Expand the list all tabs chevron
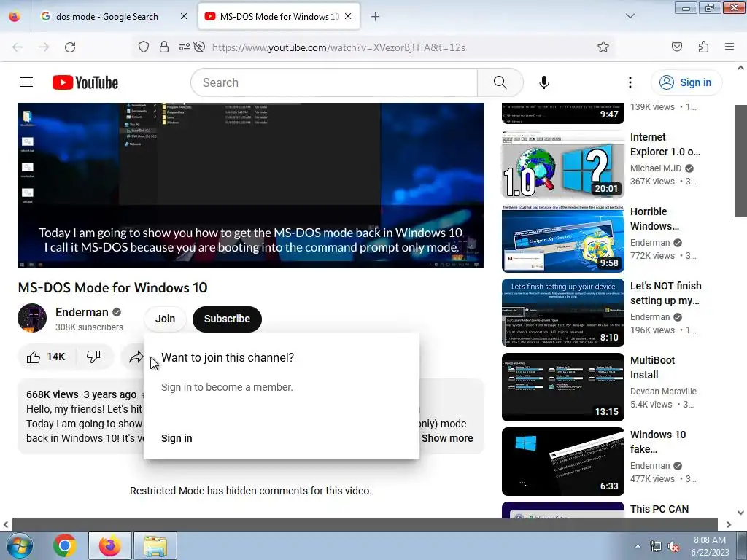This screenshot has height=560, width=747. click(630, 16)
